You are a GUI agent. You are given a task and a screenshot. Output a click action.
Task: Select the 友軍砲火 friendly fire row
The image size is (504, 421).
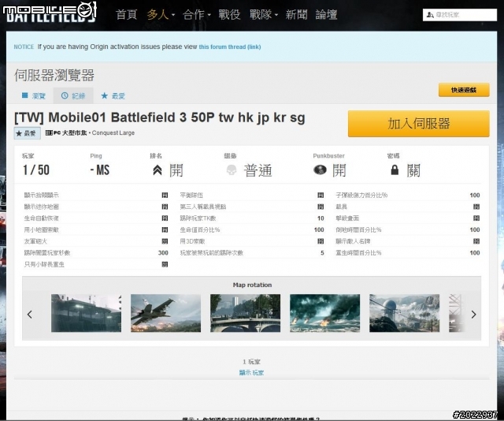(x=96, y=241)
